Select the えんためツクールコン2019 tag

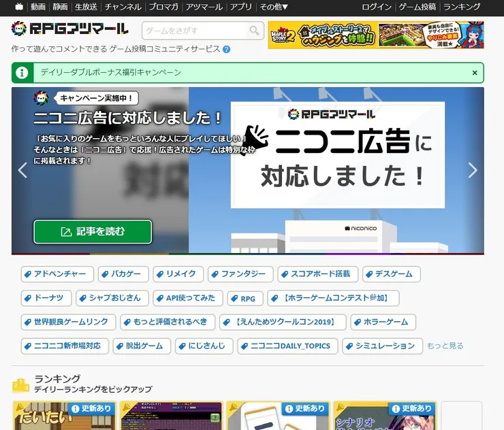(x=283, y=322)
